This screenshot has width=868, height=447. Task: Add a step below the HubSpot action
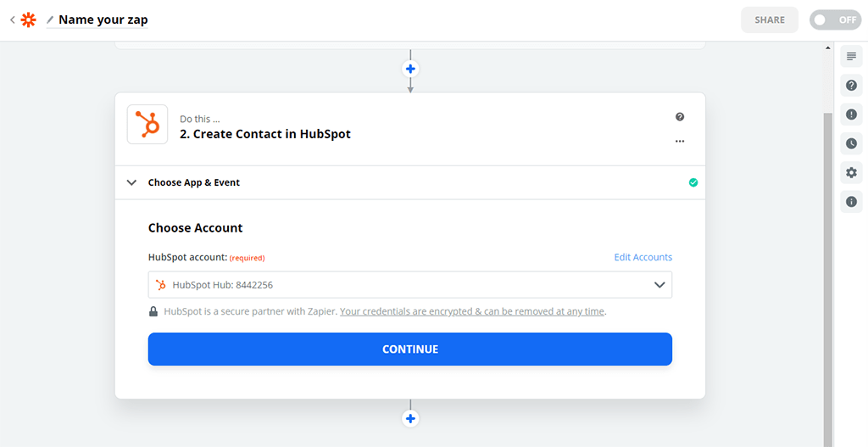pos(410,418)
